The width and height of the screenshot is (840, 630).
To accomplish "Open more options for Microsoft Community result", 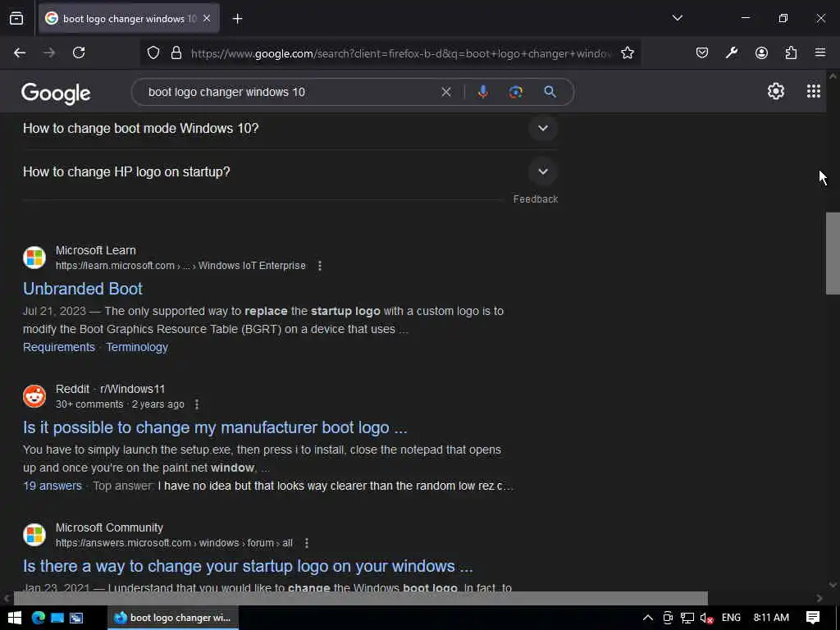I will (x=307, y=543).
